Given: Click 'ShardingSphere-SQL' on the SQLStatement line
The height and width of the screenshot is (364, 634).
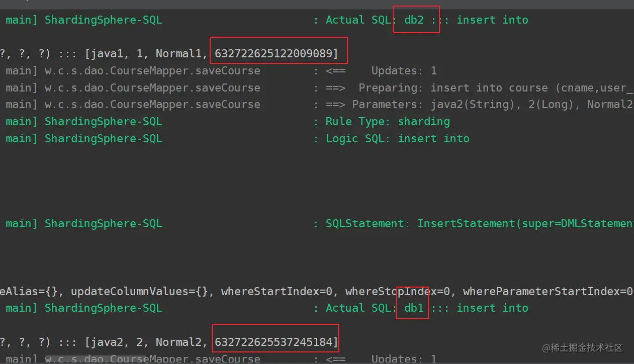Looking at the screenshot, I should (104, 223).
